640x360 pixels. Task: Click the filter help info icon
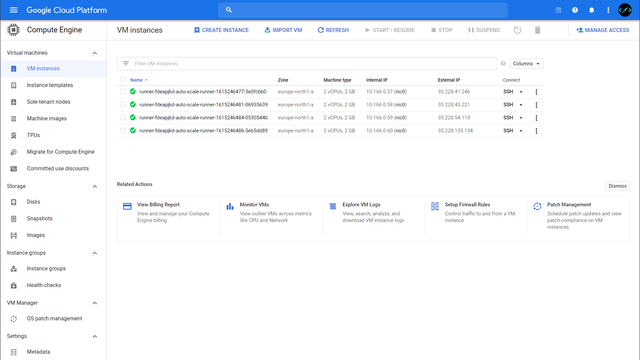click(x=503, y=63)
